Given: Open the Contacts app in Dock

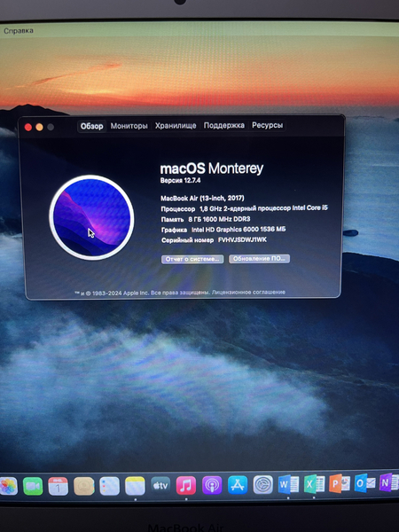Looking at the screenshot, I should pos(84,486).
